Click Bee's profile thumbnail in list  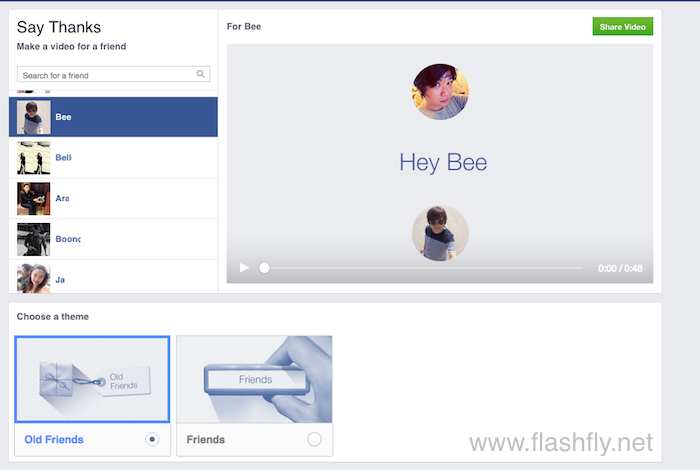[x=33, y=117]
